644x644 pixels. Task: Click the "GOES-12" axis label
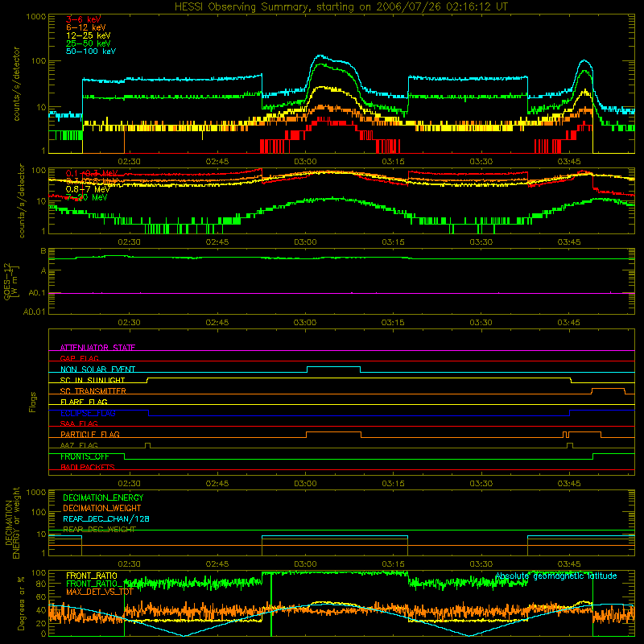coord(7,282)
